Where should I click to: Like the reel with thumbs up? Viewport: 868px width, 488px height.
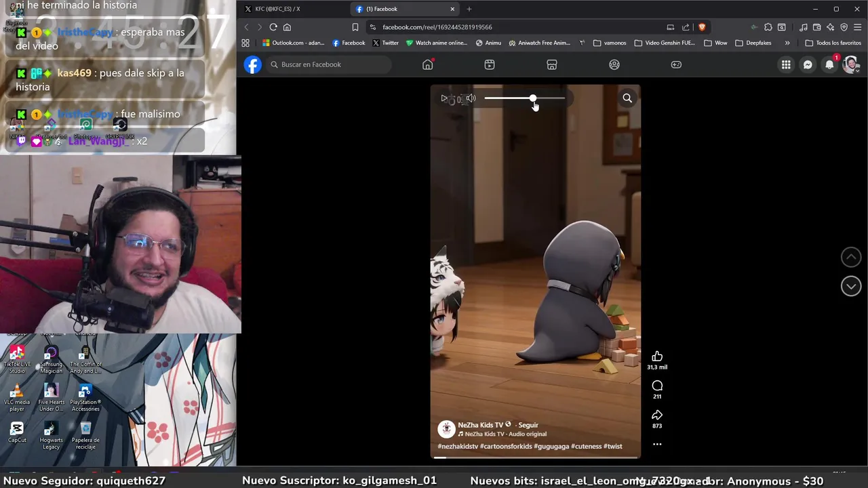[657, 357]
